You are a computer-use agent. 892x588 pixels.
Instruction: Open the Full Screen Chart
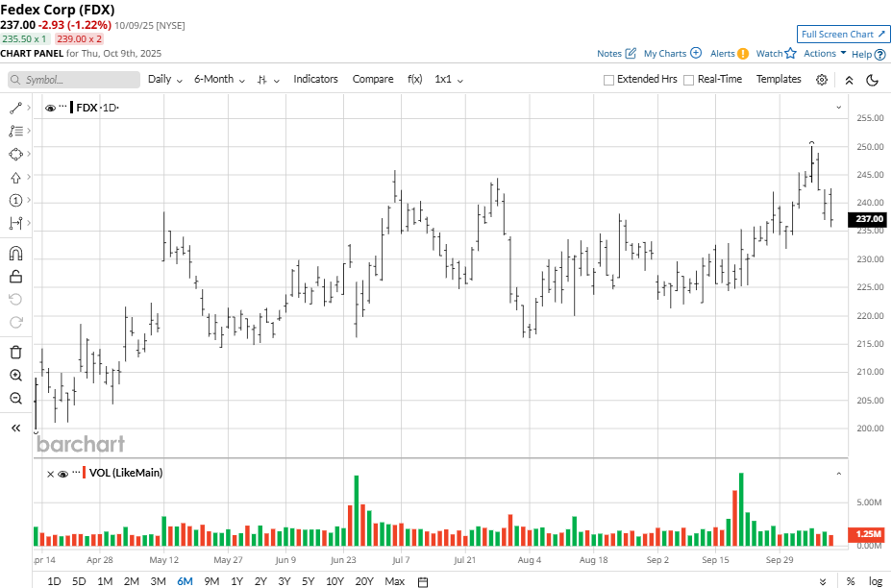point(844,35)
